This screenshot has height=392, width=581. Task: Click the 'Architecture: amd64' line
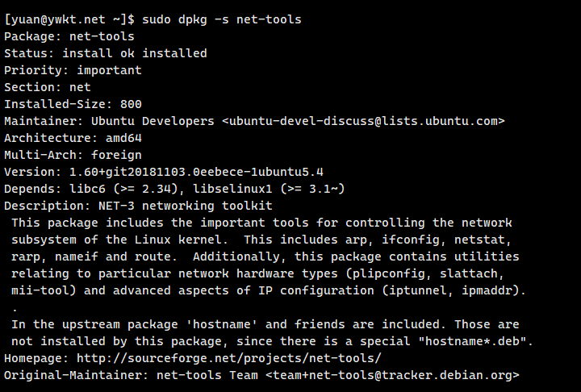tap(73, 138)
